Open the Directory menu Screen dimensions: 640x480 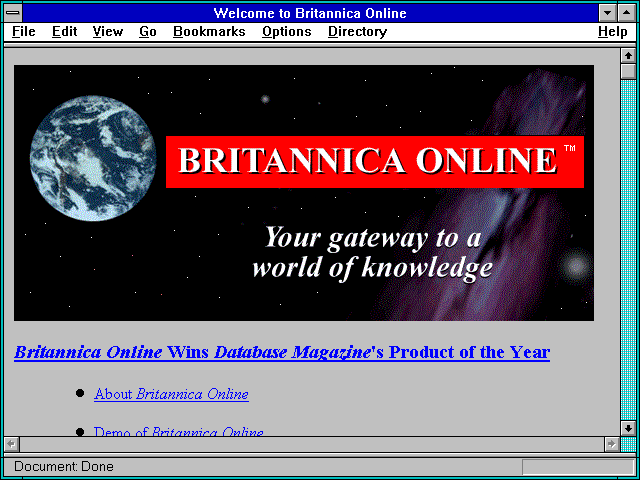coord(358,32)
